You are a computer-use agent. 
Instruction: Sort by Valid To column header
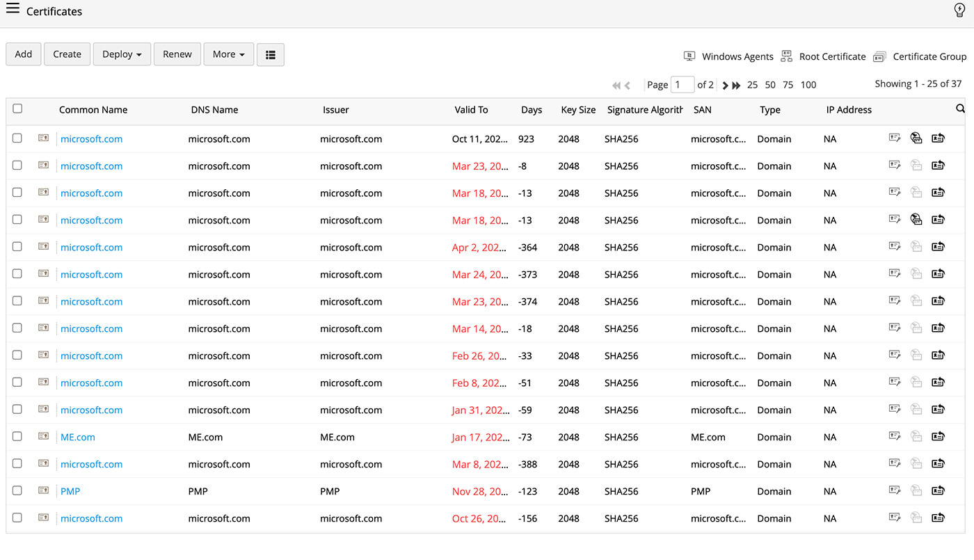pos(471,110)
